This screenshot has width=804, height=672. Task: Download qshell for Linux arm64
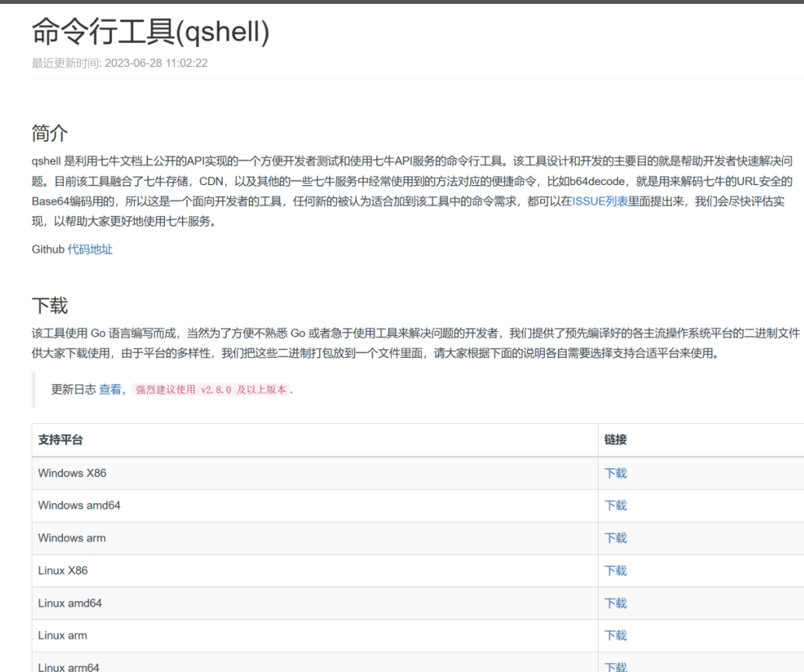coord(616,667)
